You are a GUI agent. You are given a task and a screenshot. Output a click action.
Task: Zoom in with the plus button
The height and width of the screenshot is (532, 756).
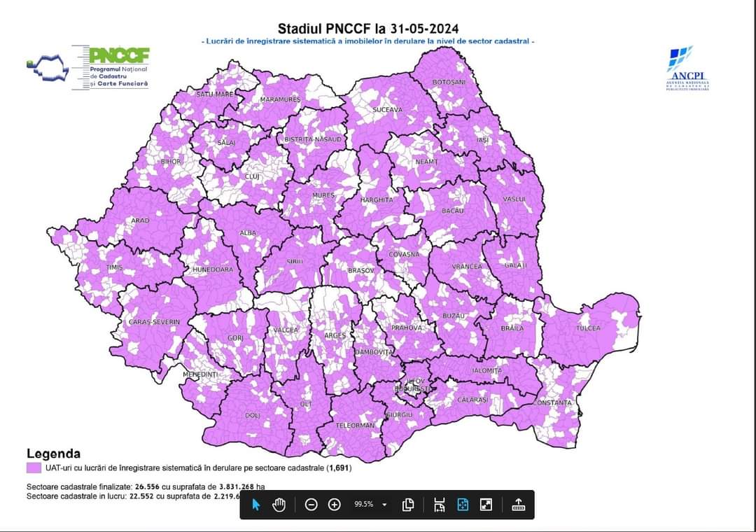pos(334,505)
